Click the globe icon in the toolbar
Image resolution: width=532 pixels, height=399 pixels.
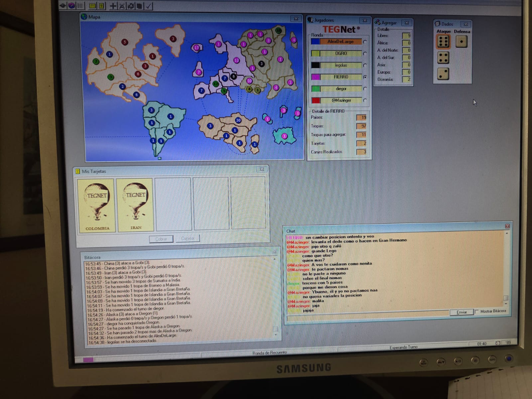pos(71,5)
